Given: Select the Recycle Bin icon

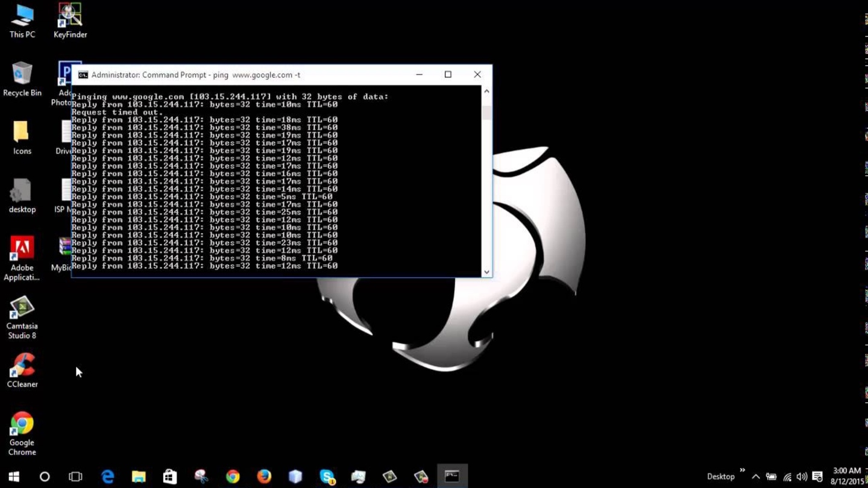Looking at the screenshot, I should 22,78.
